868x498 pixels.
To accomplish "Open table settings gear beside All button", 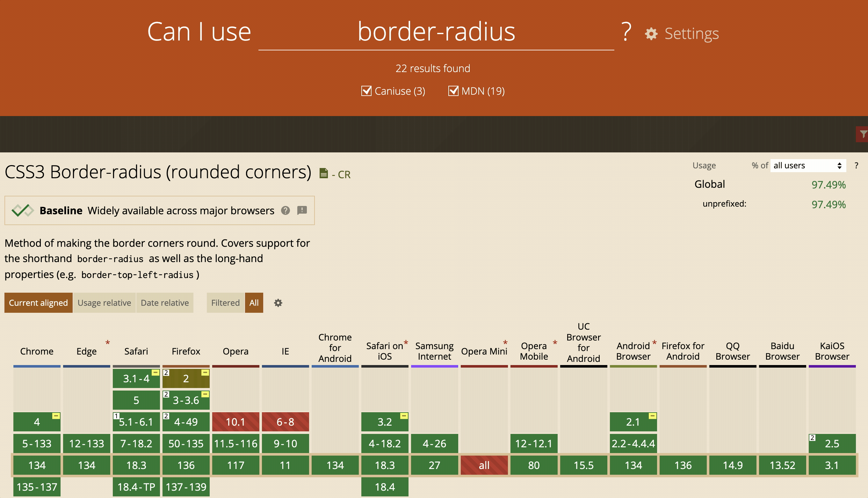I will click(278, 303).
